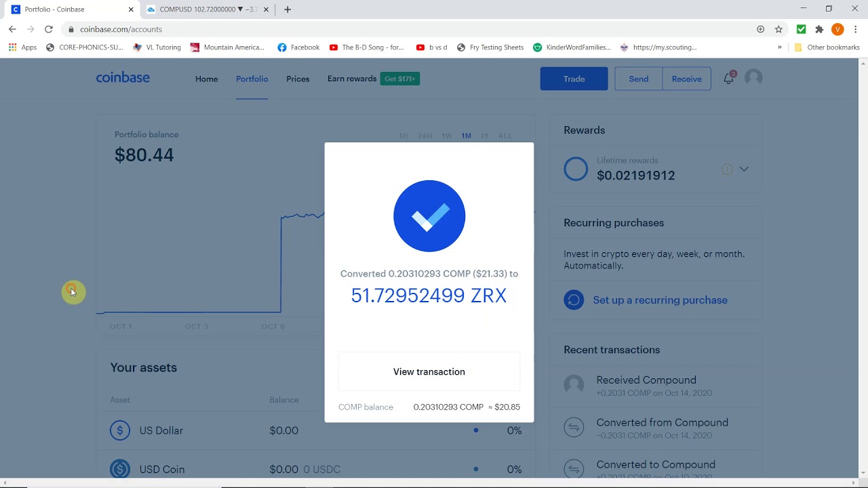
Task: Reload the page with the refresh icon
Action: 49,29
